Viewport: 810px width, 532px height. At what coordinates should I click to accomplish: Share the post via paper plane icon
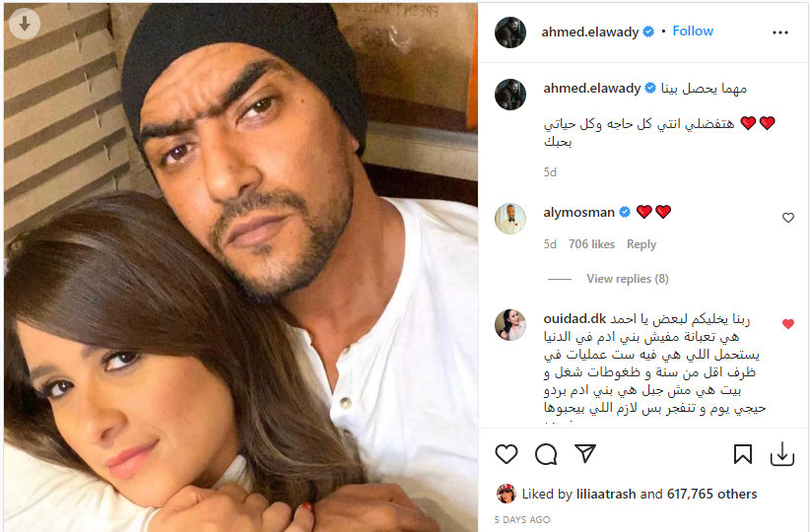585,453
